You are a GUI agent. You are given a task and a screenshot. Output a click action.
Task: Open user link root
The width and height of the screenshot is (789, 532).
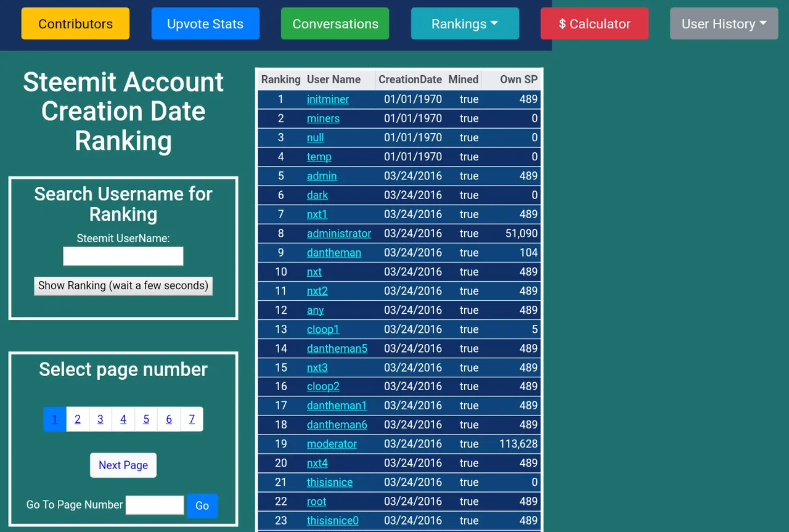click(316, 501)
